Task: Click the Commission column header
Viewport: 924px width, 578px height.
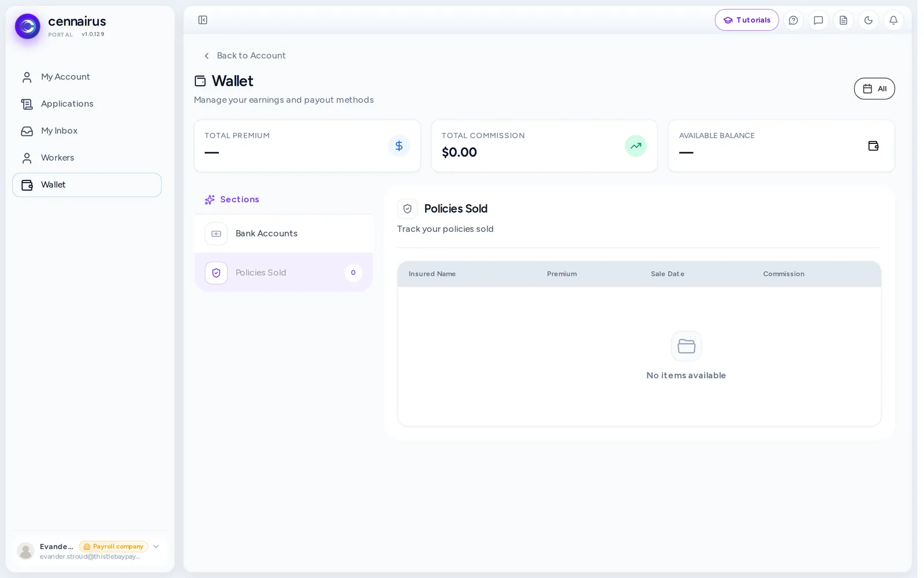Action: tap(783, 274)
